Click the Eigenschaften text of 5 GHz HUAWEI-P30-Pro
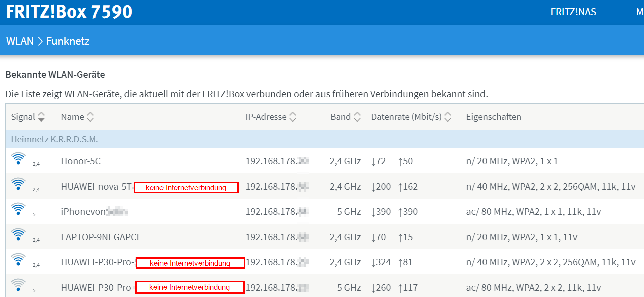This screenshot has width=644, height=297. point(534,288)
